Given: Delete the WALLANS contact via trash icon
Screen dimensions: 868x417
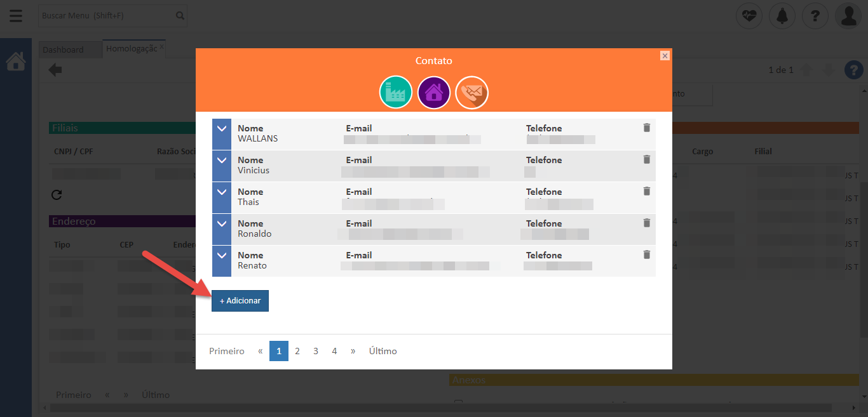Looking at the screenshot, I should (x=647, y=128).
